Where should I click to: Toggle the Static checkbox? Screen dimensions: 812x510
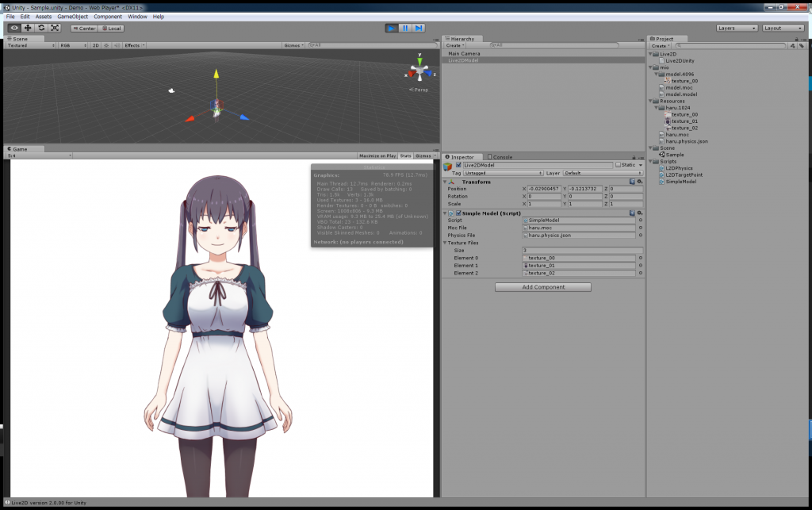tap(618, 165)
